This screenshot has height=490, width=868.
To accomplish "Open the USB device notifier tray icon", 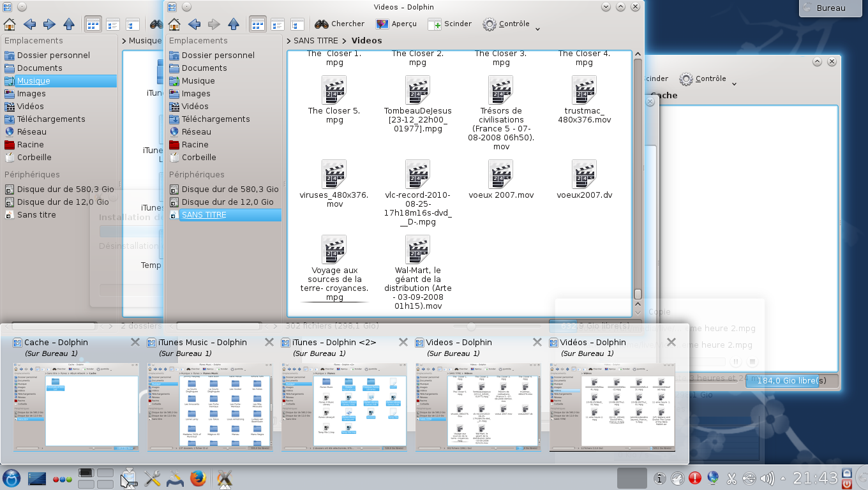I will pos(750,478).
